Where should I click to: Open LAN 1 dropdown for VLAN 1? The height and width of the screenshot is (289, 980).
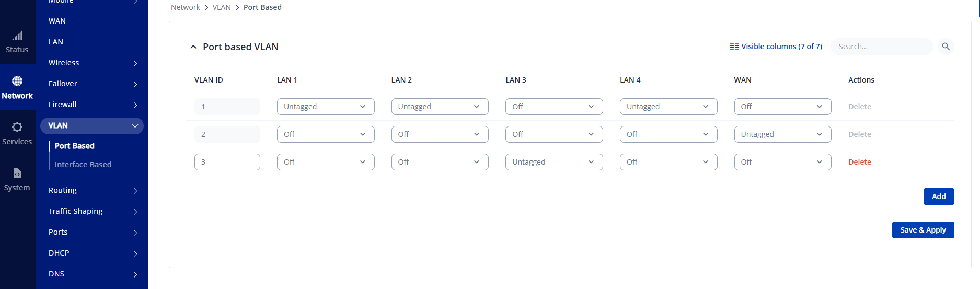pos(325,107)
